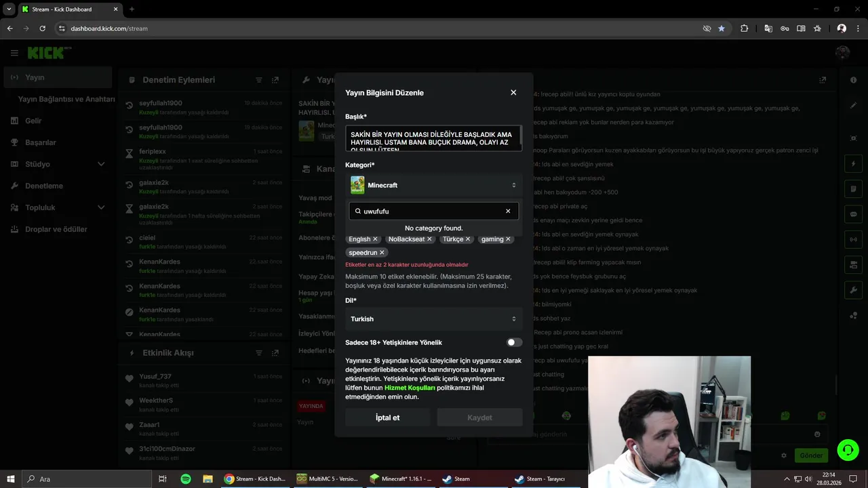Image resolution: width=868 pixels, height=488 pixels.
Task: Go to Yayın in sidebar
Action: pos(58,77)
